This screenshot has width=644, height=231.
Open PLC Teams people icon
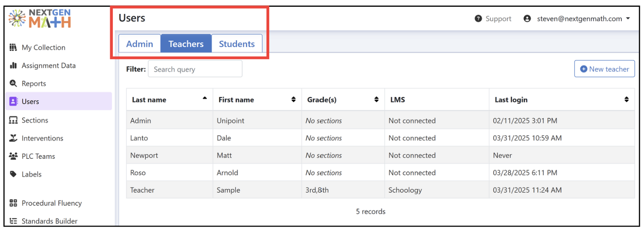pos(13,156)
